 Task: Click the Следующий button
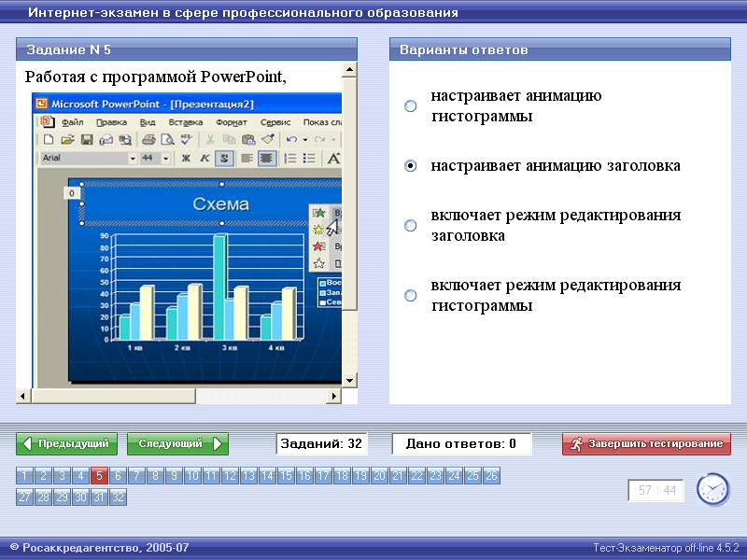click(x=177, y=444)
